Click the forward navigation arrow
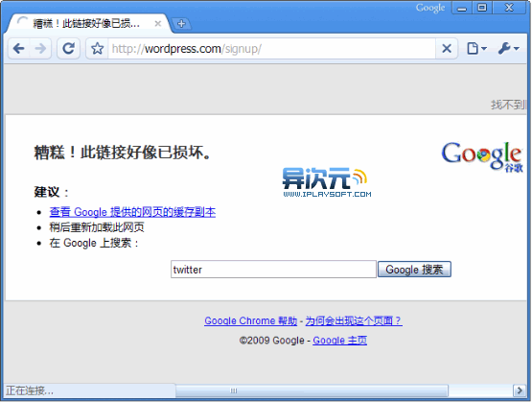The width and height of the screenshot is (532, 402). [40, 49]
